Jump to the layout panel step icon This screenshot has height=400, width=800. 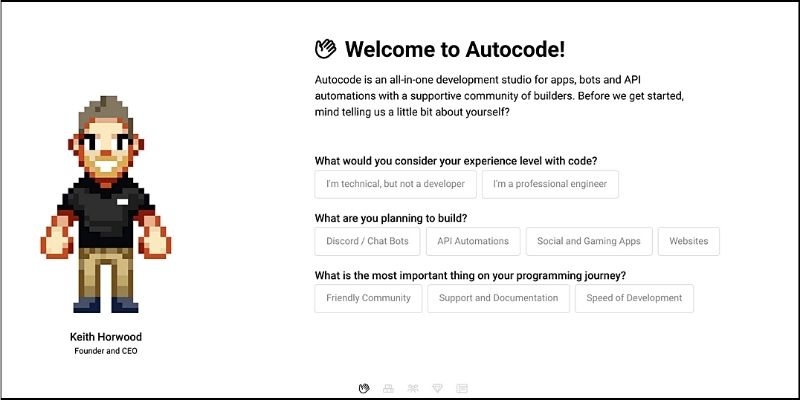(x=462, y=388)
